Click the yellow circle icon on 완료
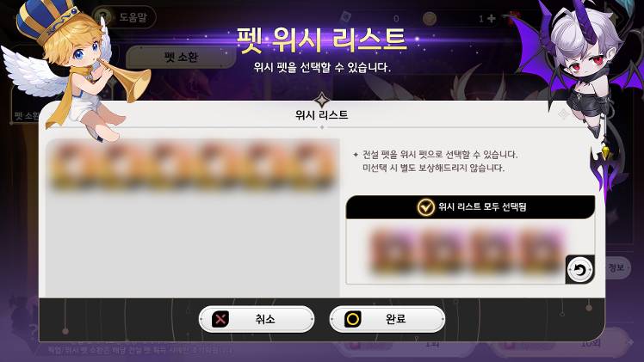Screen dimensions: 644x362 pos(352,319)
